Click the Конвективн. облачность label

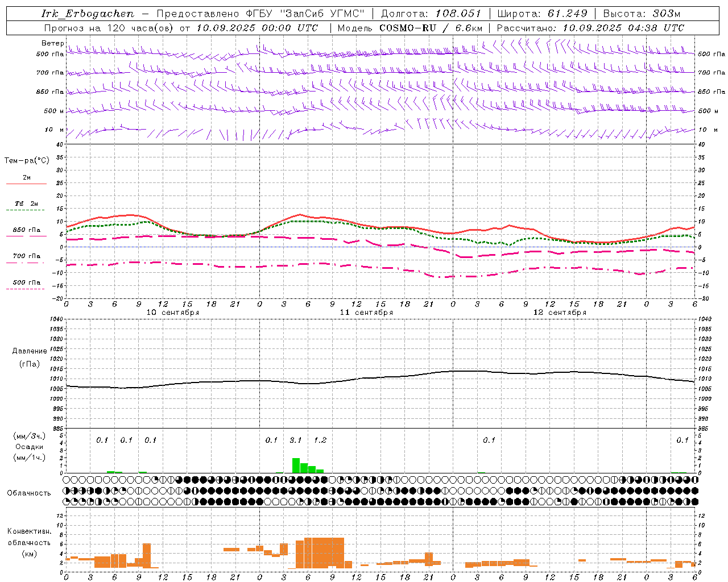click(29, 537)
